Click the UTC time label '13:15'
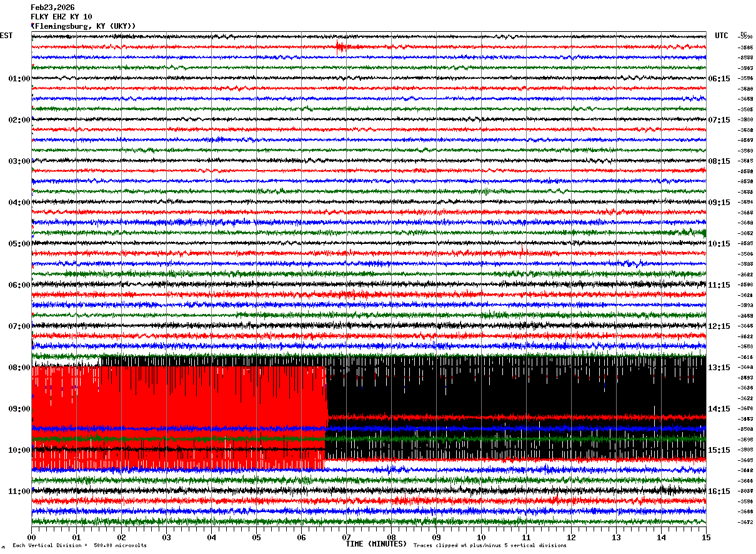Image resolution: width=756 pixels, height=554 pixels. pyautogui.click(x=719, y=368)
